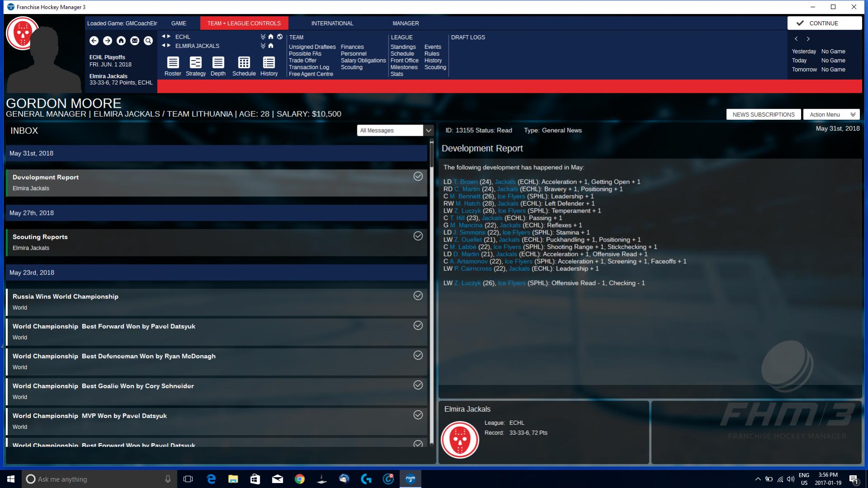The height and width of the screenshot is (488, 868).
Task: Open league Milestones link
Action: [404, 67]
